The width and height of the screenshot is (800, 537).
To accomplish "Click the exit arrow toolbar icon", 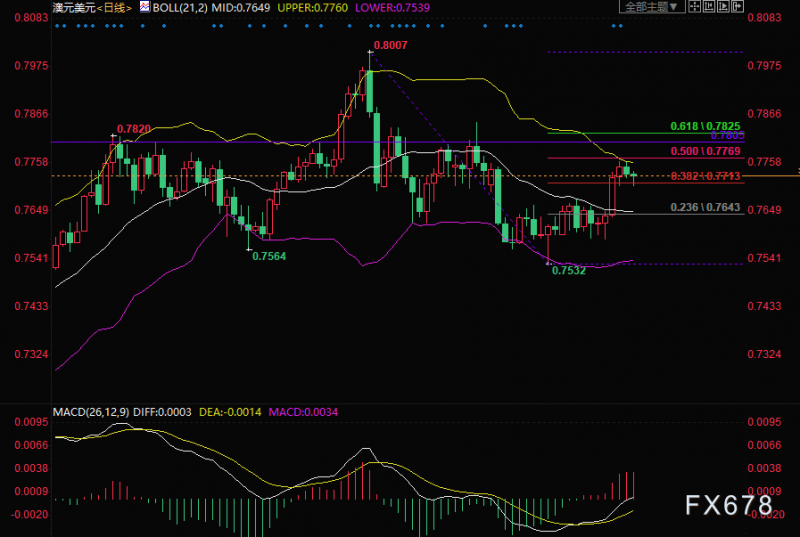I will [737, 6].
